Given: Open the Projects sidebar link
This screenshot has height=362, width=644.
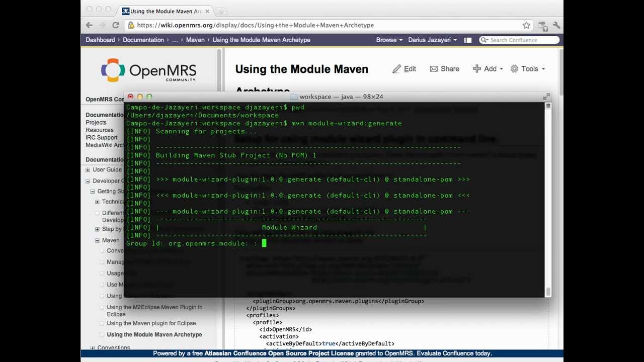Looking at the screenshot, I should pyautogui.click(x=96, y=123).
